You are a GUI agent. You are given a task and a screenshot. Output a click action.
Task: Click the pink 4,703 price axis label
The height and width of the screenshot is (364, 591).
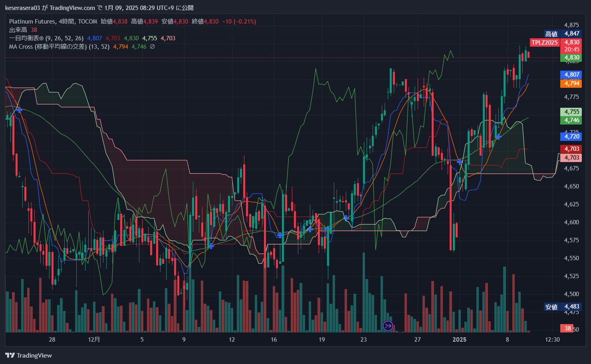(570, 157)
